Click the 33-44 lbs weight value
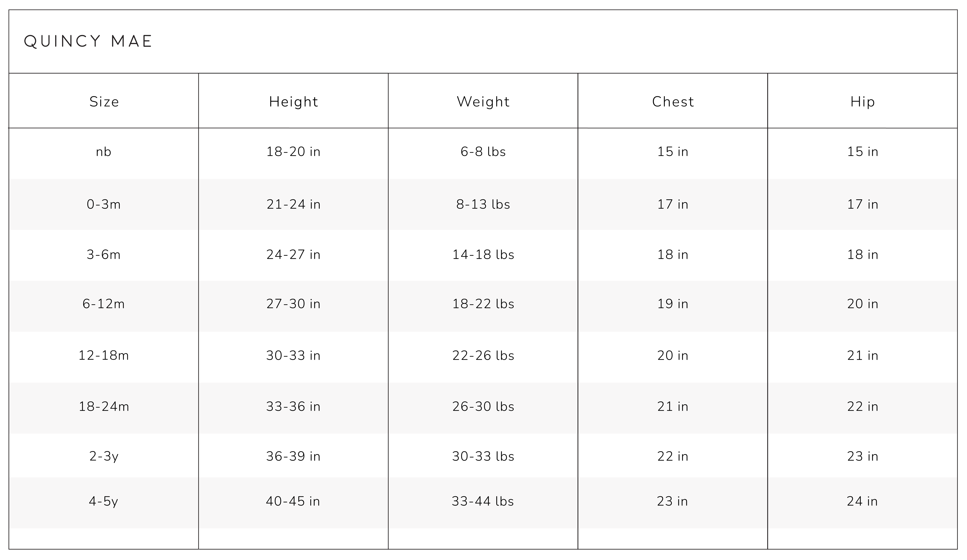This screenshot has height=560, width=967. tap(483, 501)
